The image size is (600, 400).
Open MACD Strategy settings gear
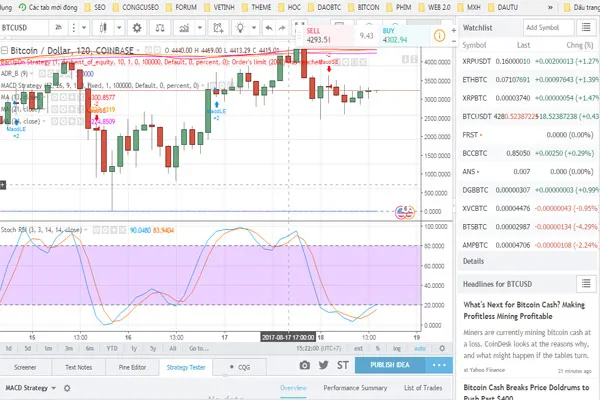click(67, 388)
